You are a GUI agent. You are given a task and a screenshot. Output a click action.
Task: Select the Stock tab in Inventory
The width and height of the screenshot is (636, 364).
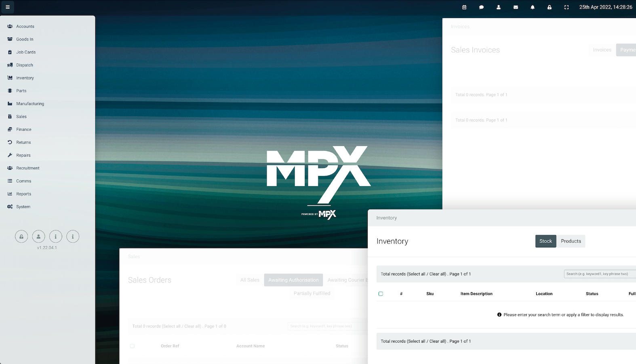pos(545,241)
